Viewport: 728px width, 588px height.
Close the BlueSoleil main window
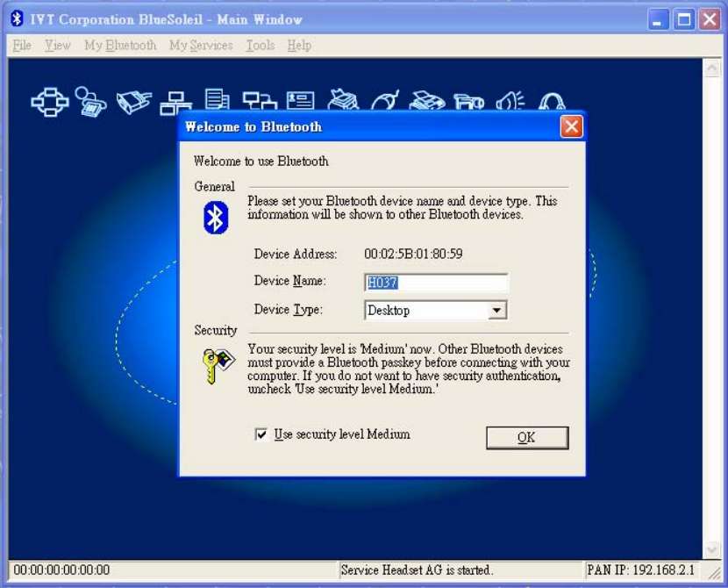click(710, 19)
